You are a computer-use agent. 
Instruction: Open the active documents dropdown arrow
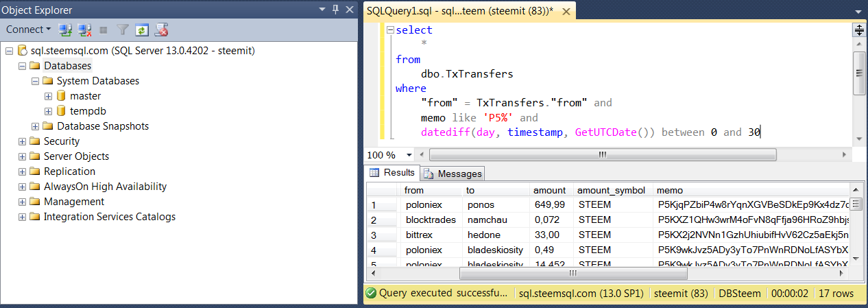(x=858, y=12)
